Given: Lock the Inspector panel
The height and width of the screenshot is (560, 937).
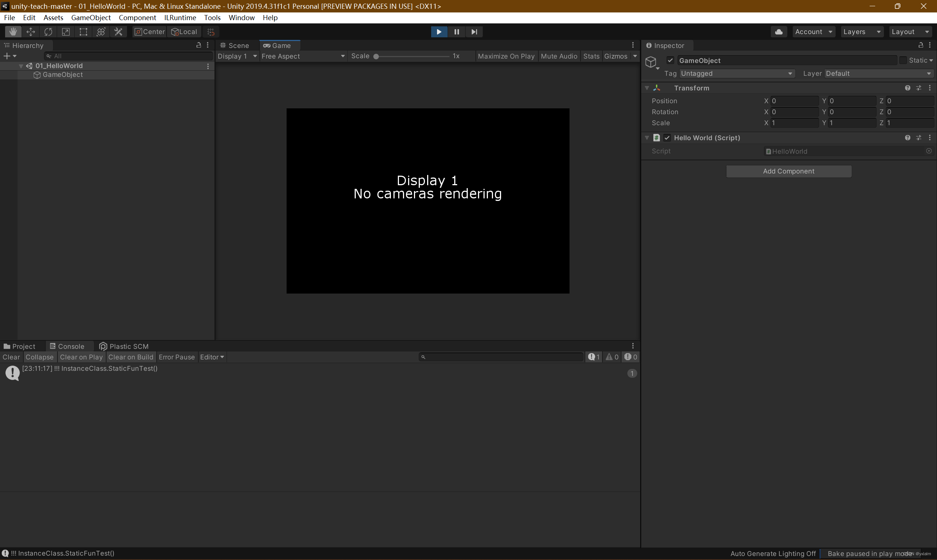Looking at the screenshot, I should point(921,45).
